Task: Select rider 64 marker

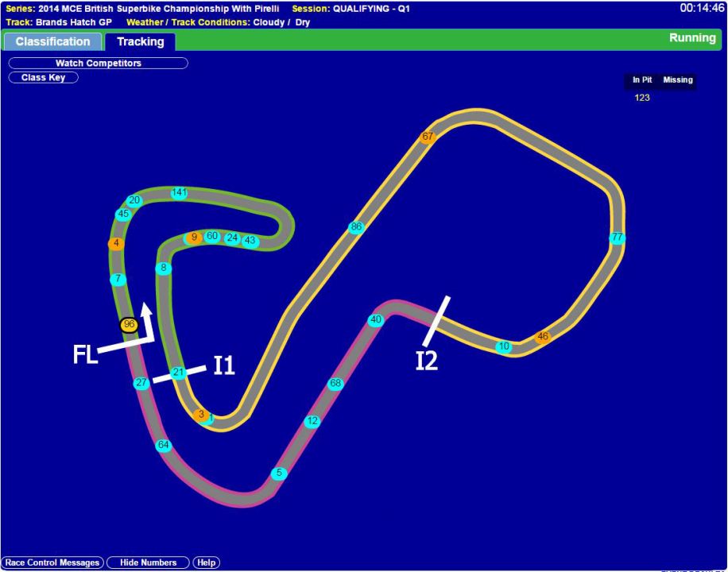Action: point(164,445)
